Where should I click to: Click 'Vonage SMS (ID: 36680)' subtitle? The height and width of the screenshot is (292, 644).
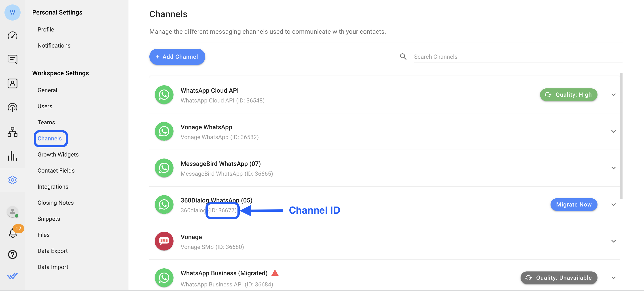coord(212,247)
